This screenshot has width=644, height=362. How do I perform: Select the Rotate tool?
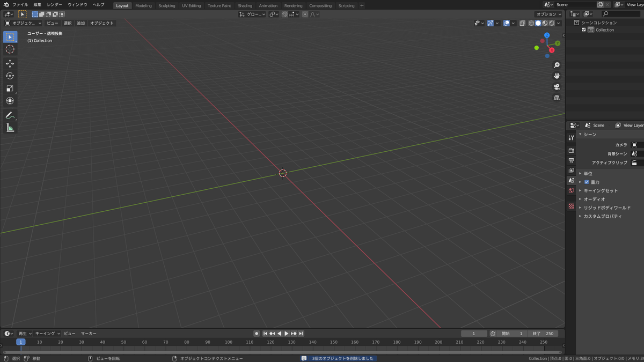pos(10,76)
